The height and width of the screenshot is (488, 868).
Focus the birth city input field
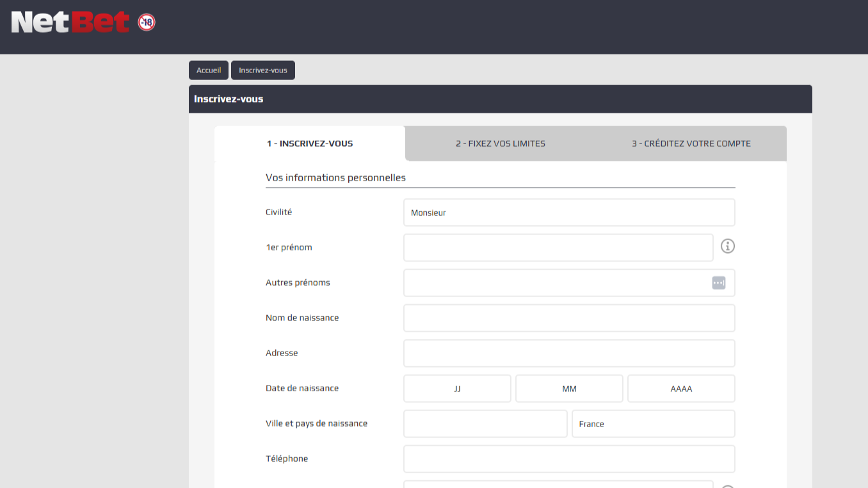[x=485, y=424]
